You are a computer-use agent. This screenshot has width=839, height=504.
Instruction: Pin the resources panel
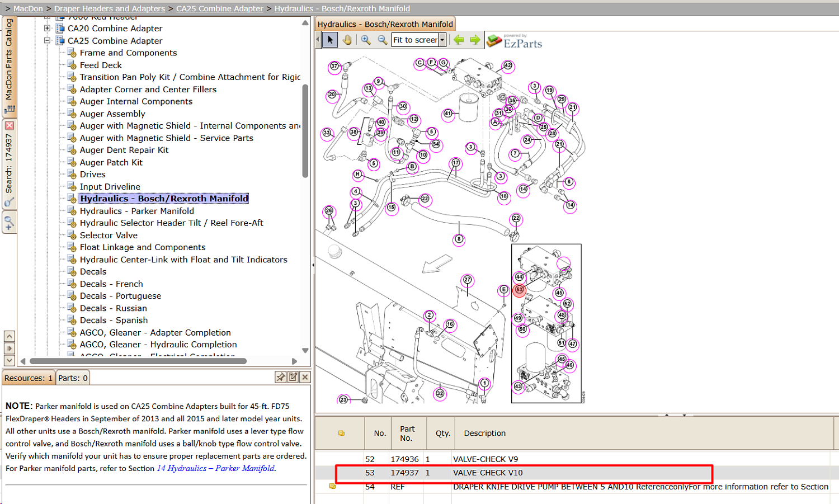[281, 378]
